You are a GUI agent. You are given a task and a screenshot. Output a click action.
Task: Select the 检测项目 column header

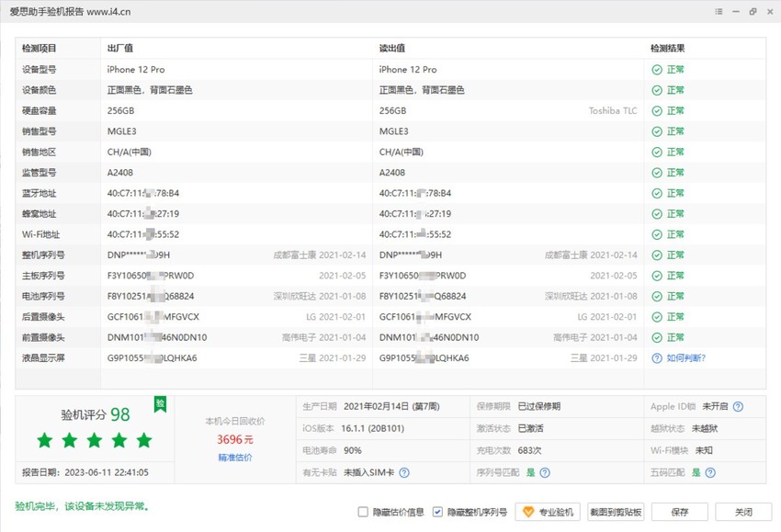39,49
